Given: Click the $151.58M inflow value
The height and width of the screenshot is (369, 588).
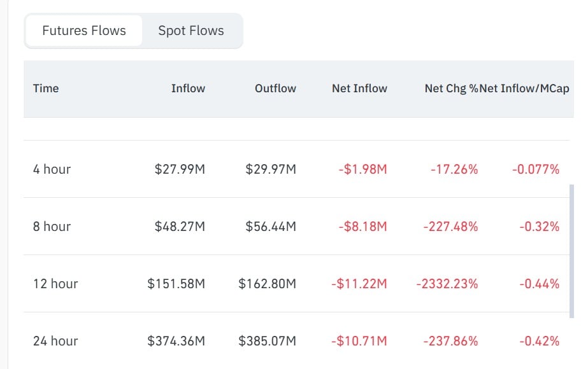Looking at the screenshot, I should [x=176, y=284].
